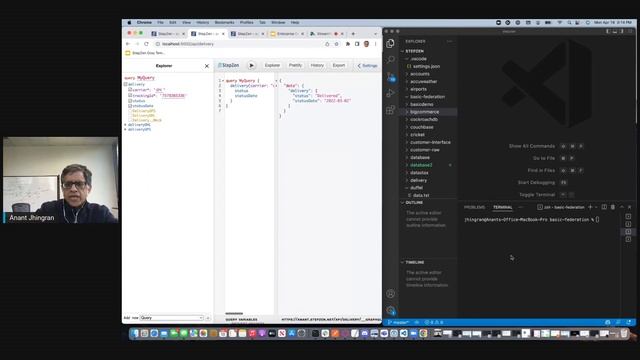640x360 pixels.
Task: Reload the page in Chrome
Action: [x=146, y=44]
